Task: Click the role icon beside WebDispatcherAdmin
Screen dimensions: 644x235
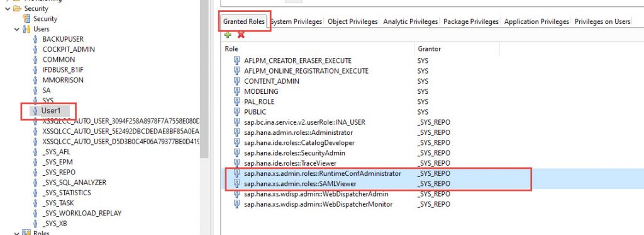Action: pos(236,194)
